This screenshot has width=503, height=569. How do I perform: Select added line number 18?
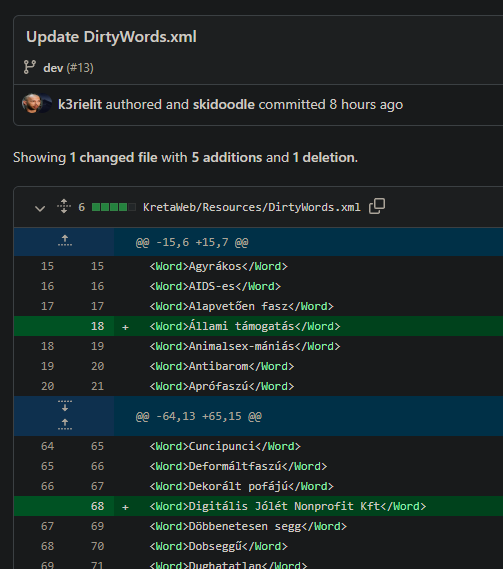pyautogui.click(x=97, y=326)
